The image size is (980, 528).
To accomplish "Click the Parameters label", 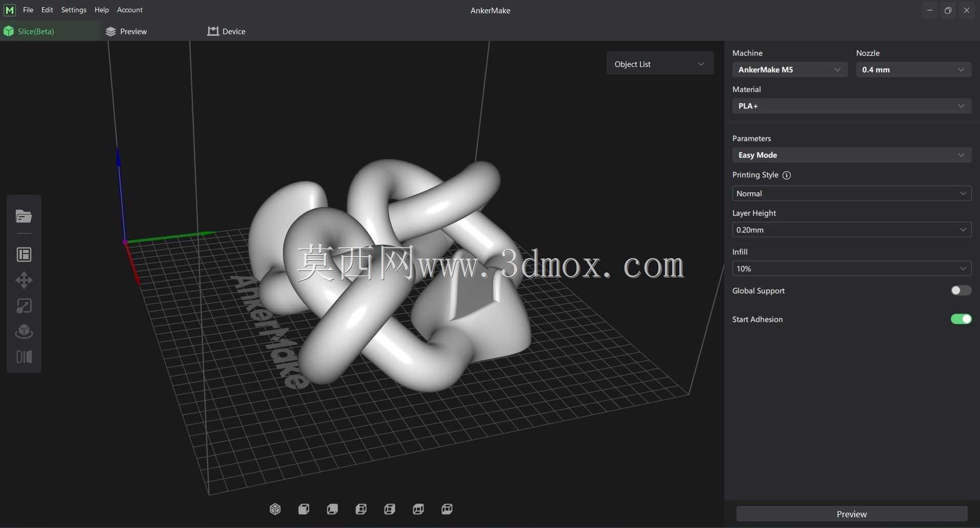I will click(x=751, y=138).
